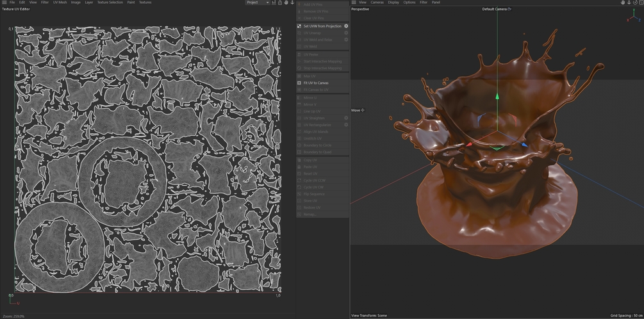This screenshot has height=319, width=644.
Task: Click the green Y-axis move handle arrow
Action: click(497, 97)
